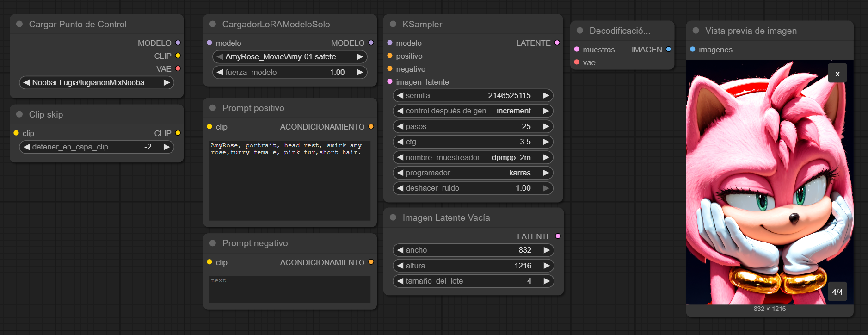Collapse the Vista previa de imagen node

pos(696,31)
